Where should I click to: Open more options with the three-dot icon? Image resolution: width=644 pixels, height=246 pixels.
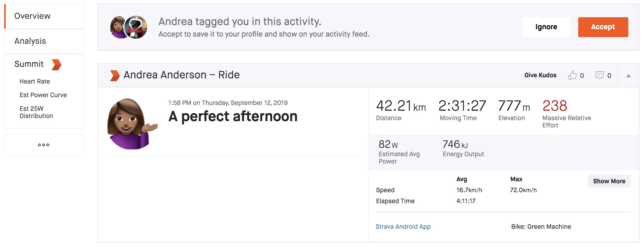pyautogui.click(x=44, y=145)
